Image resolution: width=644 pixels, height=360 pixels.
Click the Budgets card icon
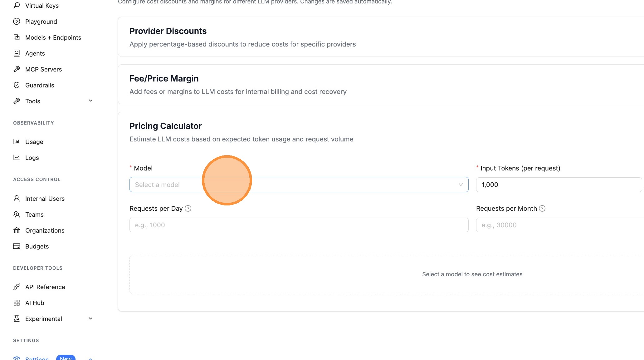[x=17, y=246]
